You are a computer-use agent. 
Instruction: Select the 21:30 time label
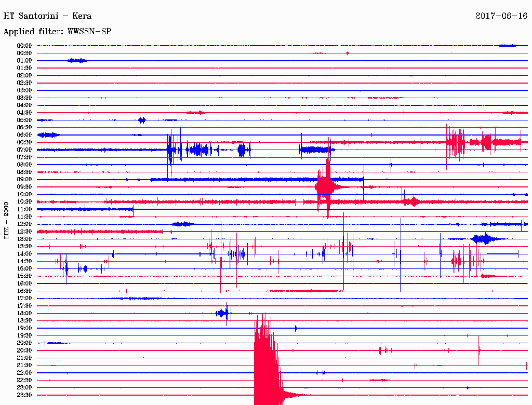click(24, 366)
